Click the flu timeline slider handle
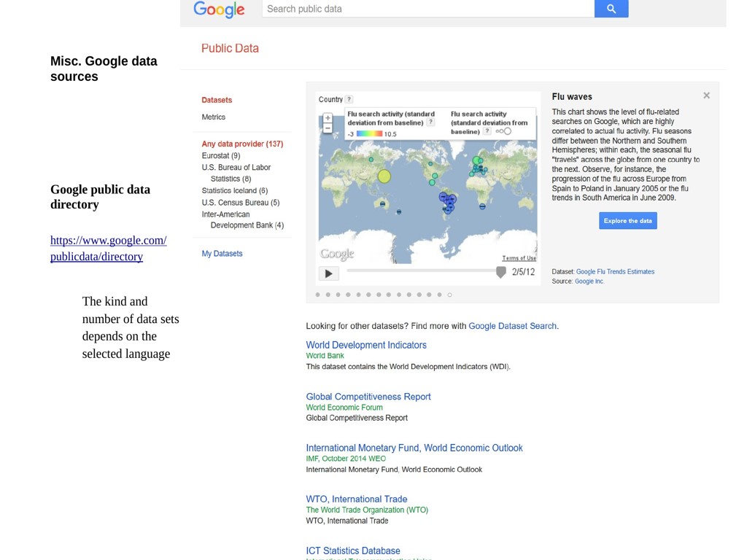Viewport: 747px width, 560px height. [x=500, y=272]
